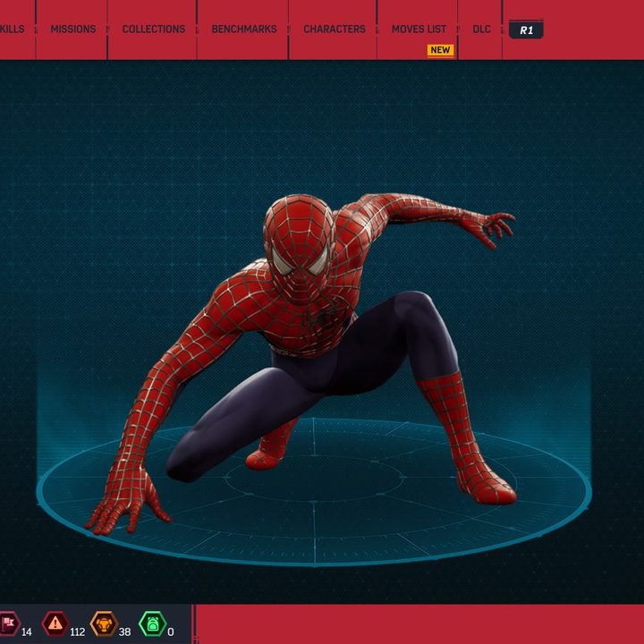Switch to the Collections tab
The width and height of the screenshot is (644, 644).
point(154,30)
